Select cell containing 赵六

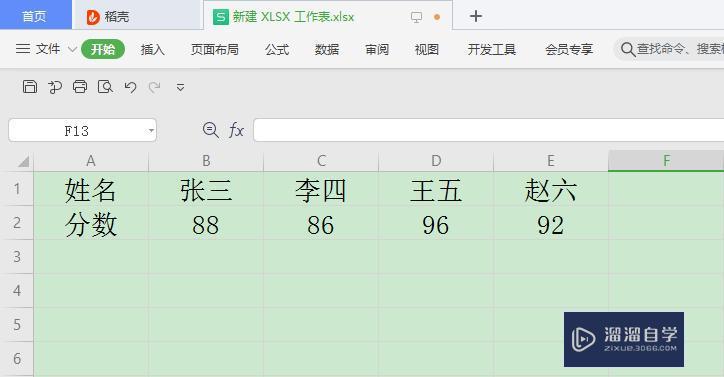point(551,189)
